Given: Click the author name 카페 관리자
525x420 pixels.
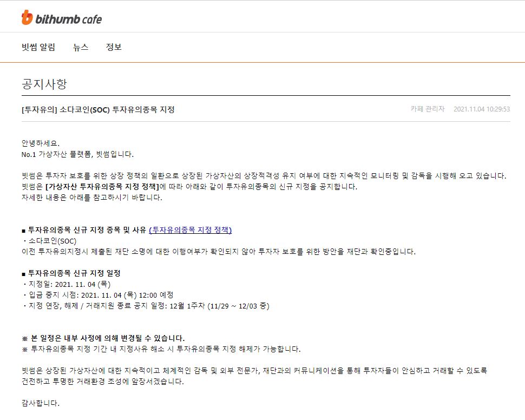Looking at the screenshot, I should click(428, 109).
